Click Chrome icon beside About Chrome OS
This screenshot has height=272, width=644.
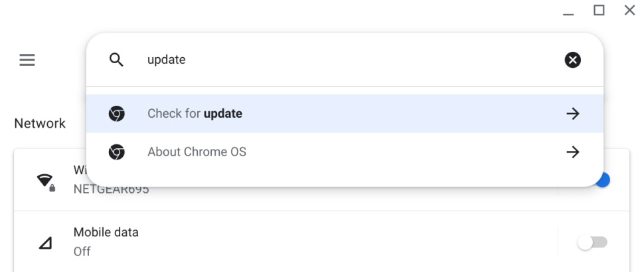pos(117,152)
